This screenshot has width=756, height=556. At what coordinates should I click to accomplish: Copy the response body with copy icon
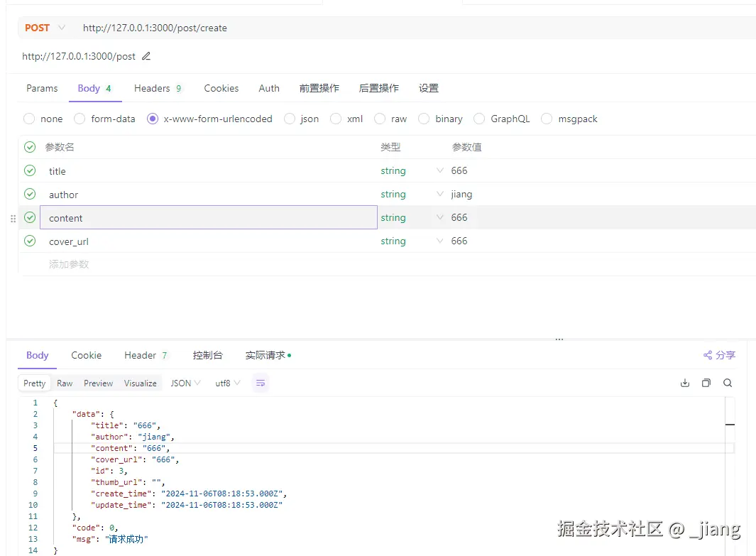(x=706, y=383)
